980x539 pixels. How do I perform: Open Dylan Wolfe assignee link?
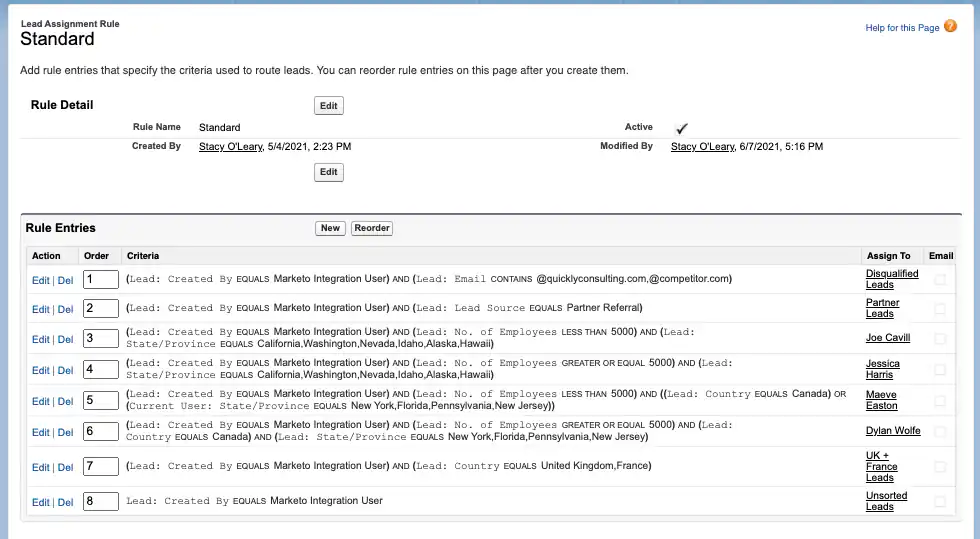pos(893,431)
